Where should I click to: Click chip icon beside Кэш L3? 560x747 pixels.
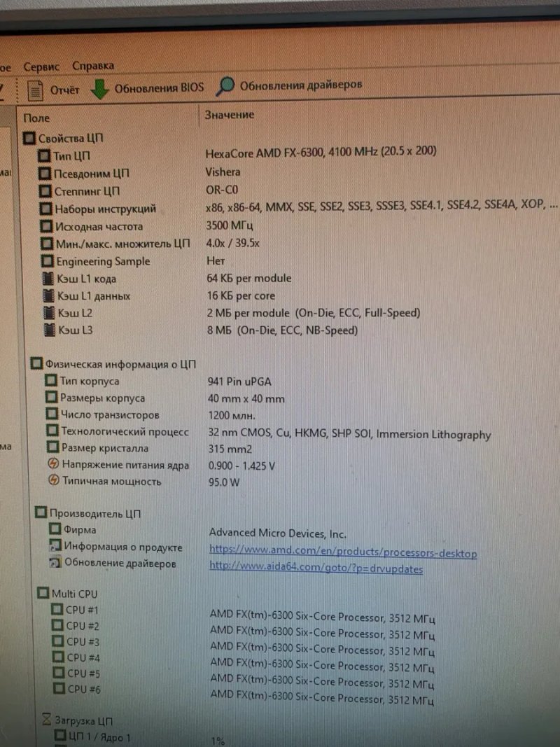(x=49, y=330)
